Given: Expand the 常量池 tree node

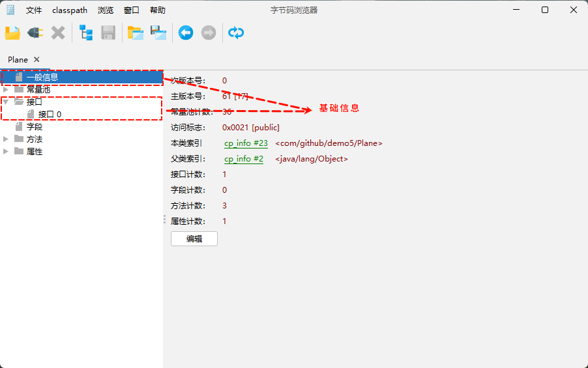Looking at the screenshot, I should (x=6, y=89).
